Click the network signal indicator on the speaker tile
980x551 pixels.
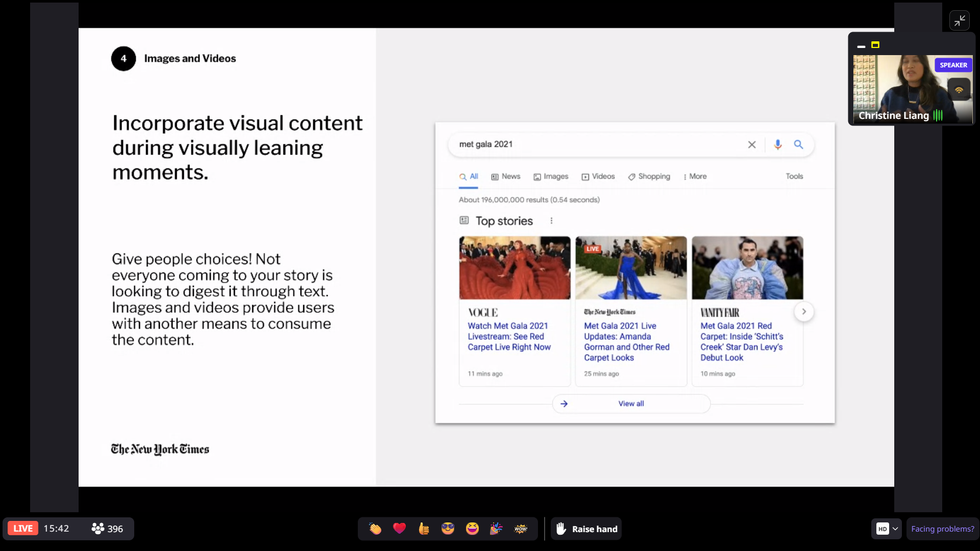[x=959, y=89]
